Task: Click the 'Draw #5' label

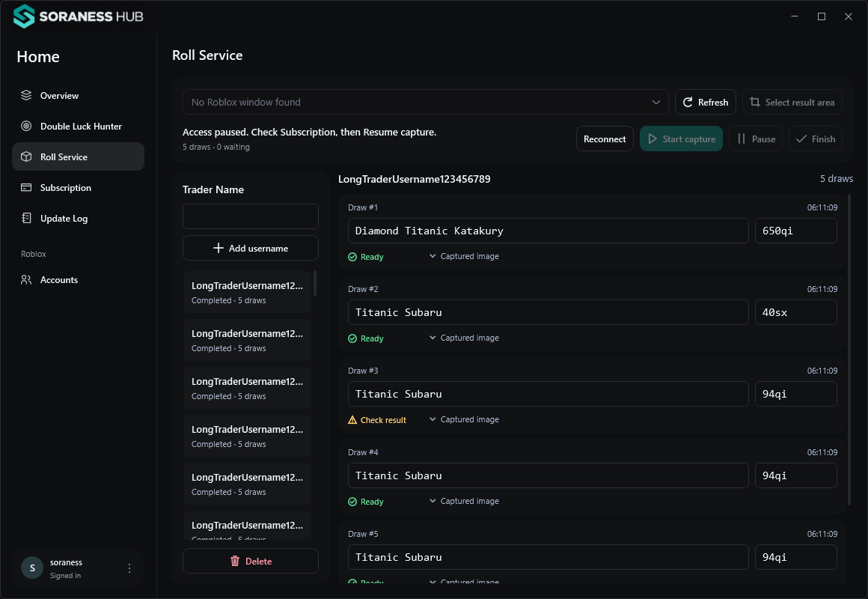Action: click(363, 534)
